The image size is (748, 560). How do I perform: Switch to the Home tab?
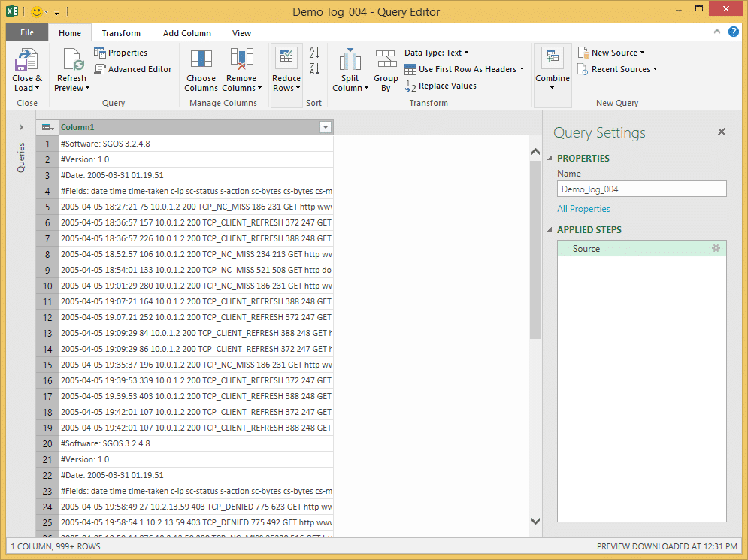click(x=70, y=33)
